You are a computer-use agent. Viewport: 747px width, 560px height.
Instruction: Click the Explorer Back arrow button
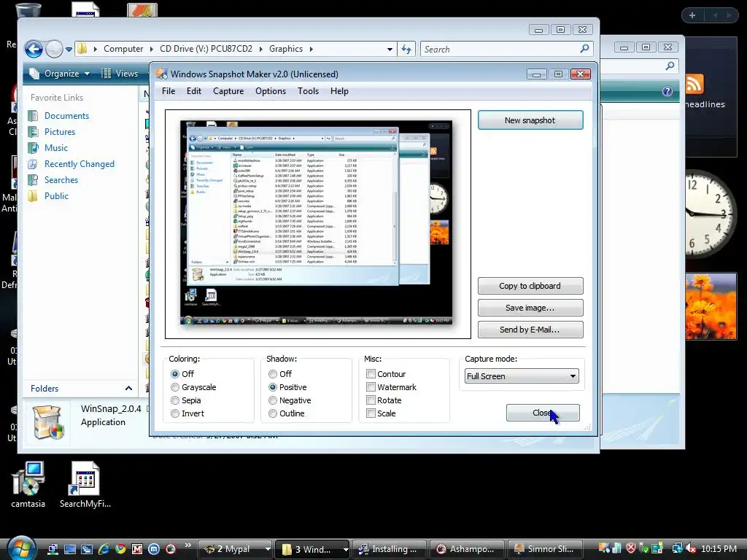click(x=34, y=49)
